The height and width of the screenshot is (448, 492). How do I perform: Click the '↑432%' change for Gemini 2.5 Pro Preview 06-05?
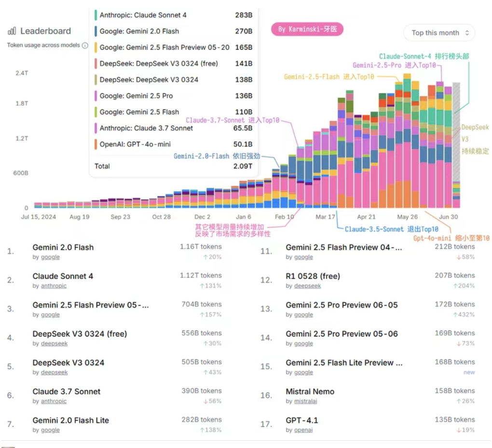(464, 315)
